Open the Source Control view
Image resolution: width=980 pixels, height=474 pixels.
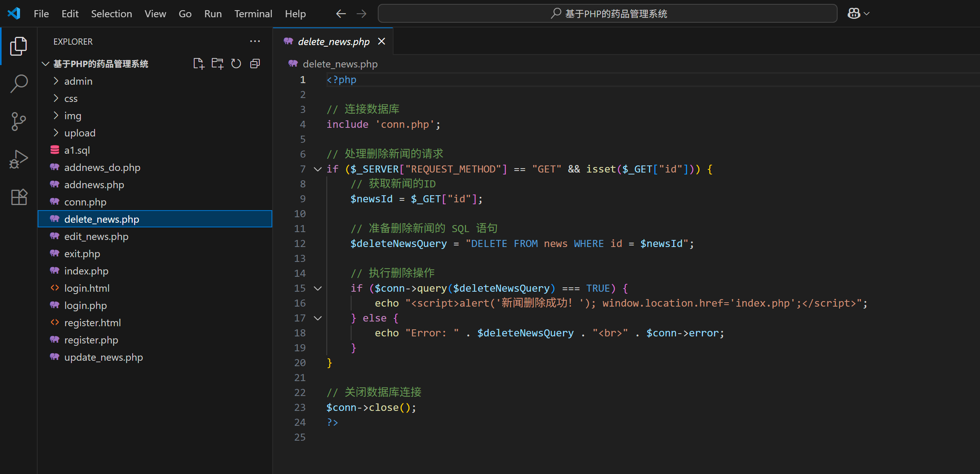(18, 122)
